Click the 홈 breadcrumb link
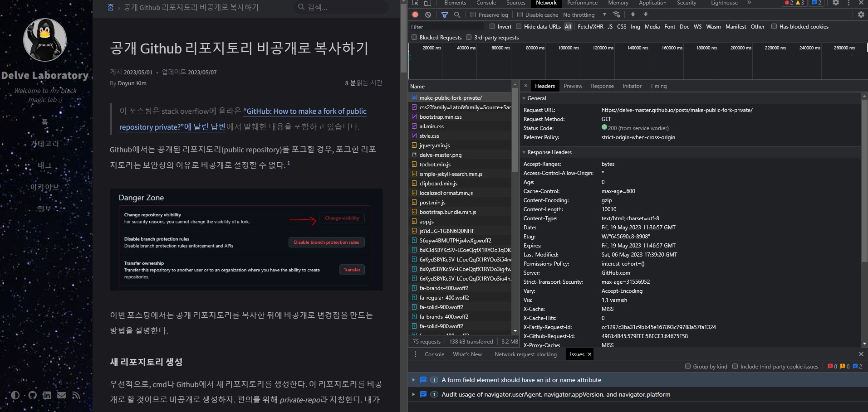 click(x=110, y=7)
